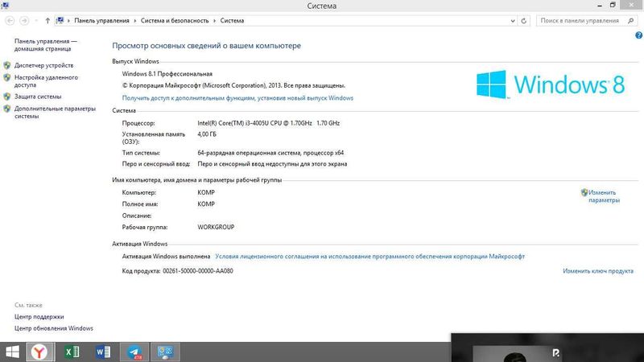Click the KOMP value beside Полное имя

206,204
